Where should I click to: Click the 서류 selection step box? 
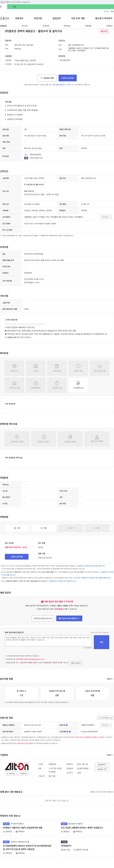(x=17, y=528)
